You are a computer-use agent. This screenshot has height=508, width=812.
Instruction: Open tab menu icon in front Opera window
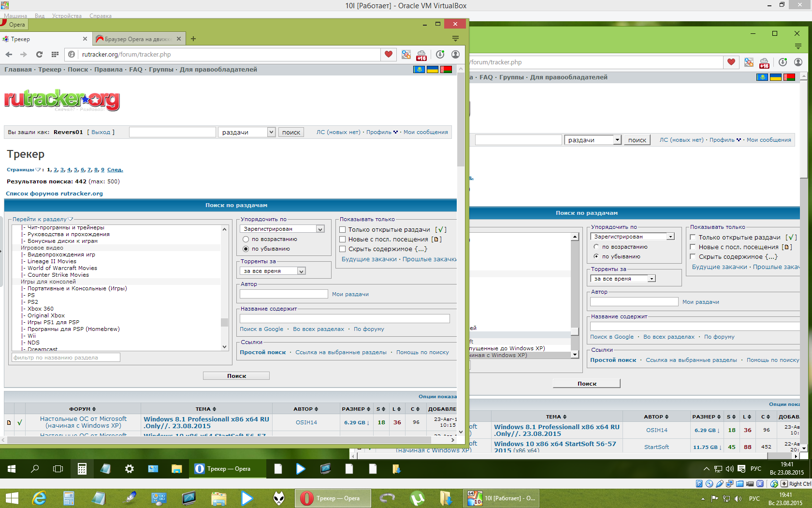click(455, 38)
